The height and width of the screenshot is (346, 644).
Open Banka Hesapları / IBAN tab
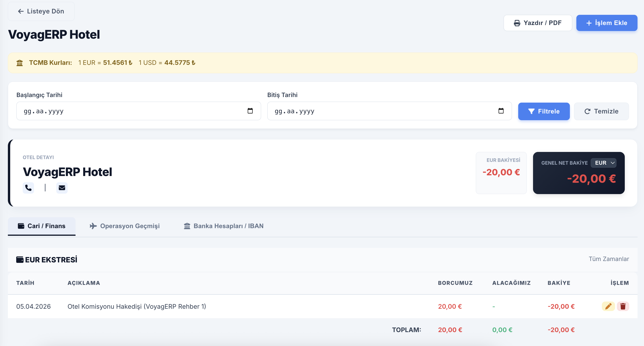tap(224, 226)
